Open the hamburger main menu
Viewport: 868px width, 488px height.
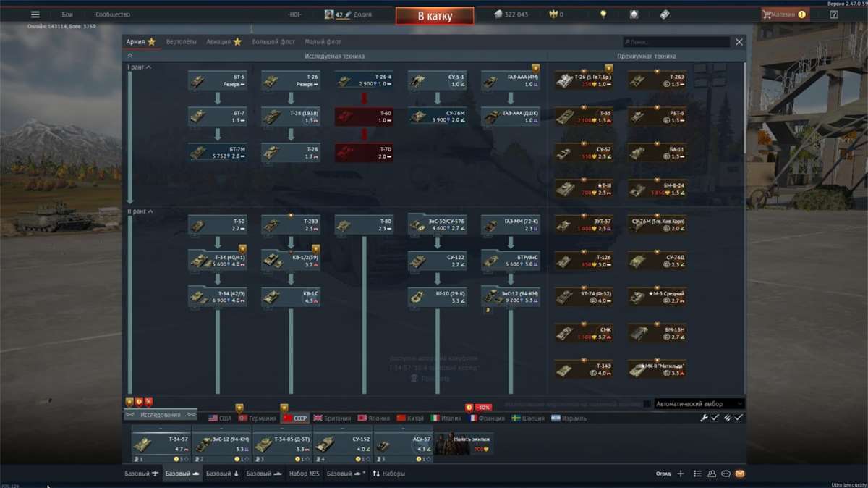(35, 14)
